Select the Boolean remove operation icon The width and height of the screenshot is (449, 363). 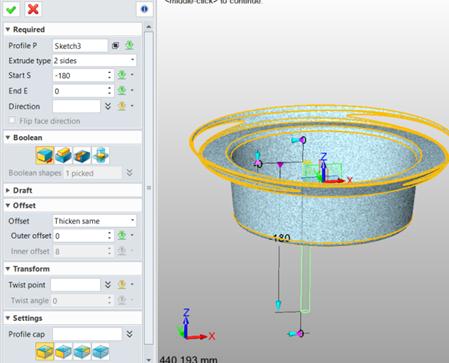tap(82, 155)
